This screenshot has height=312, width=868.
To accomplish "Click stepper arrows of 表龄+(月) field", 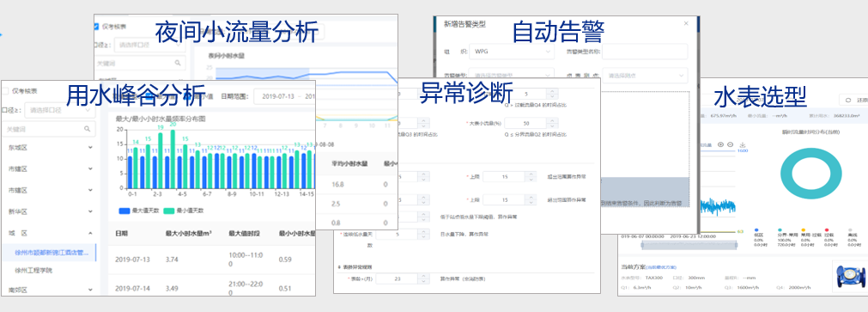I will 424,278.
